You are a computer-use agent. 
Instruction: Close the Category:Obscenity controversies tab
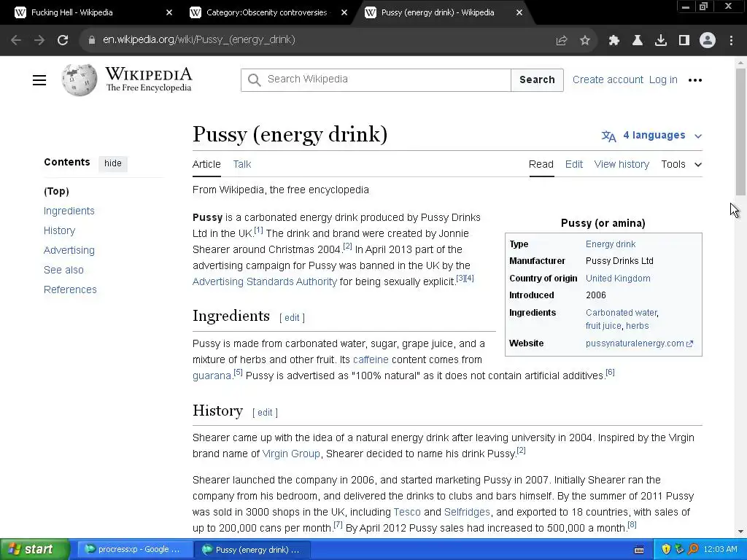[344, 13]
